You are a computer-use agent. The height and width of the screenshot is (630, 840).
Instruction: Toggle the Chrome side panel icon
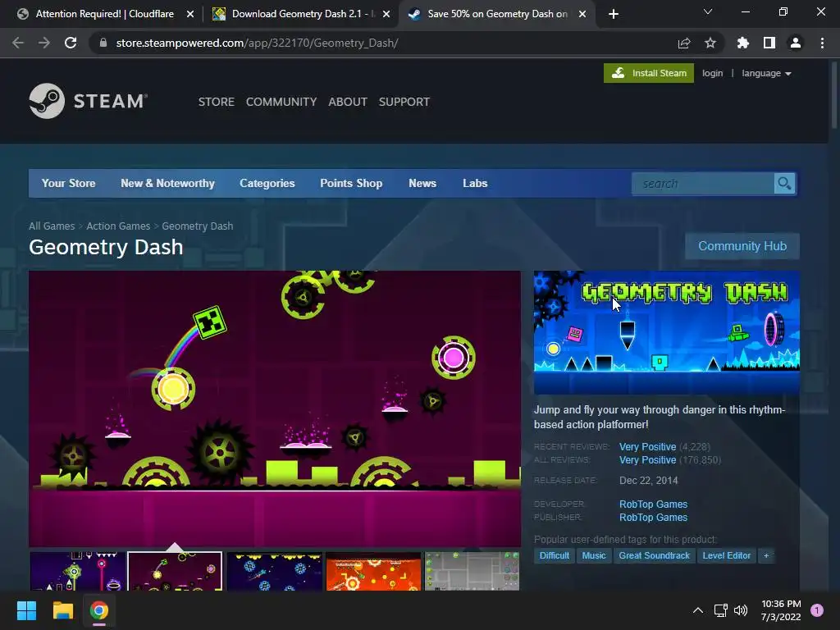point(769,43)
